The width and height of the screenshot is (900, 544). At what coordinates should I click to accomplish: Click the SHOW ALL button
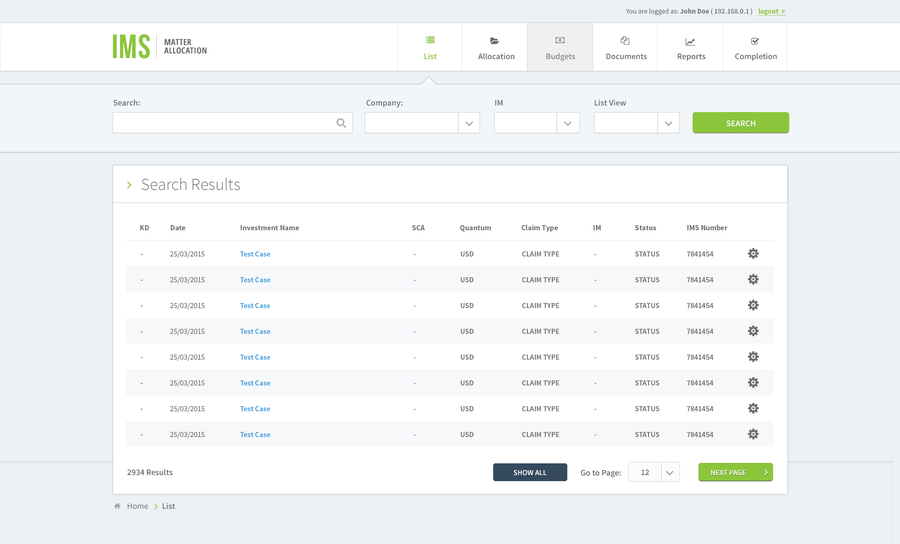[x=530, y=472]
